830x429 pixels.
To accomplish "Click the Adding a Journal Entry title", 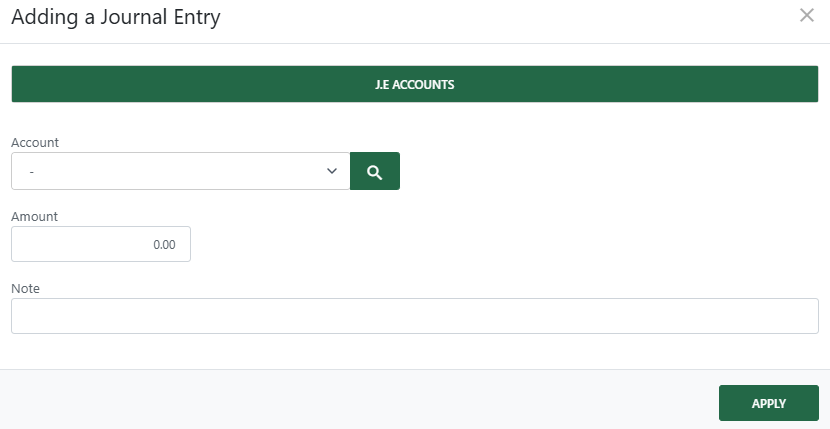I will (116, 17).
